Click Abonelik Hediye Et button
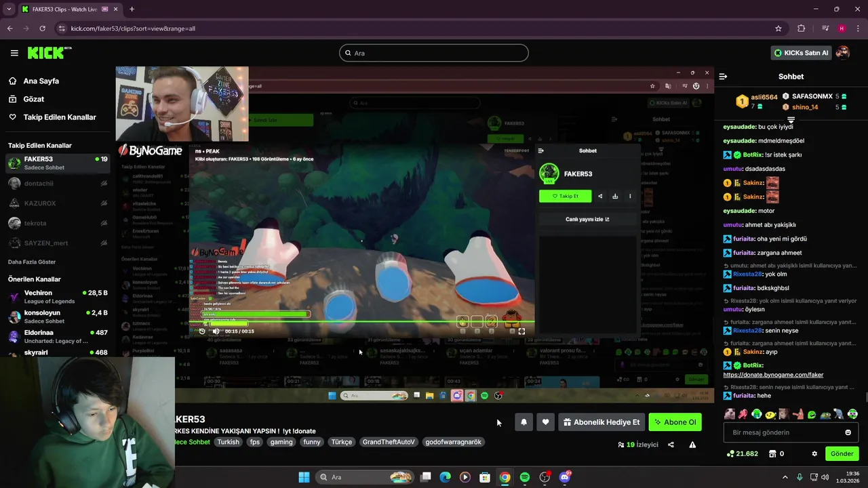Screen dimensions: 868x488 pos(601,422)
